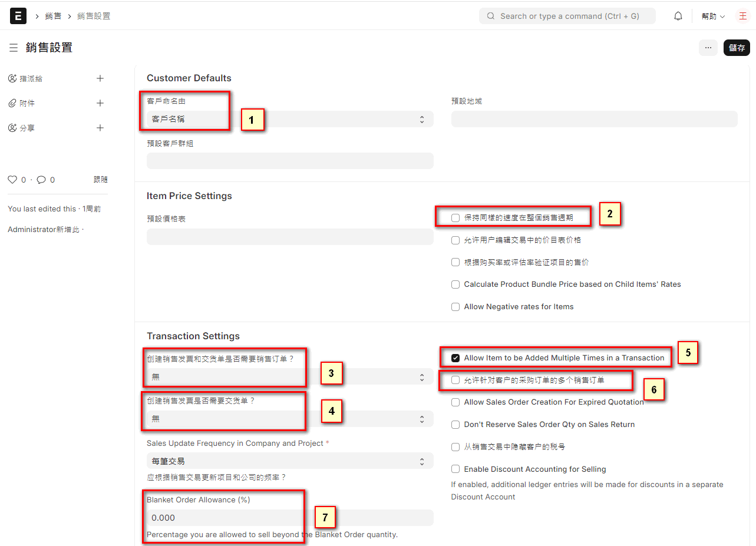Click the 跟隨 follow link

pos(101,180)
